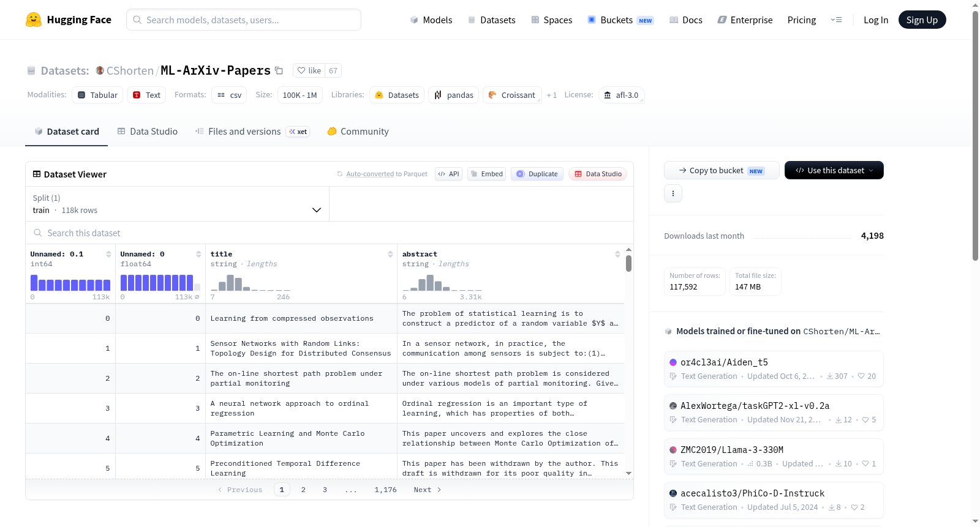Open acecalisto3/PhiCo-D-Instruck model

point(774,500)
